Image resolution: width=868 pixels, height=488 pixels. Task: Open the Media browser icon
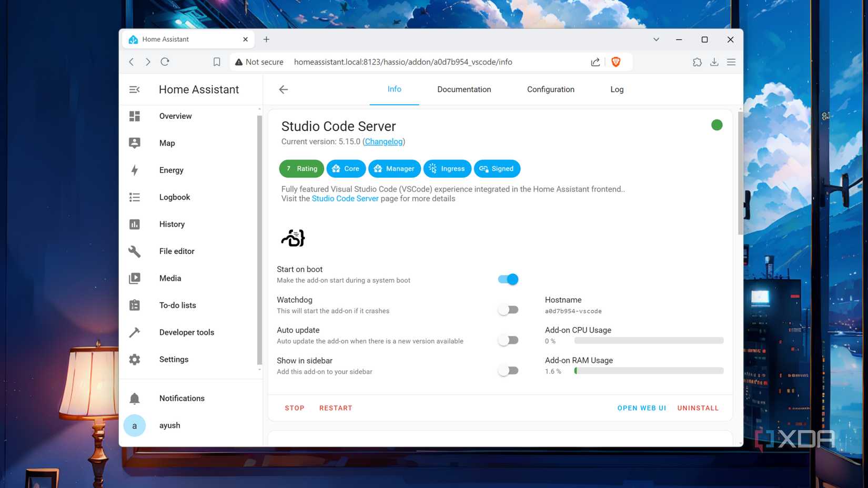135,278
